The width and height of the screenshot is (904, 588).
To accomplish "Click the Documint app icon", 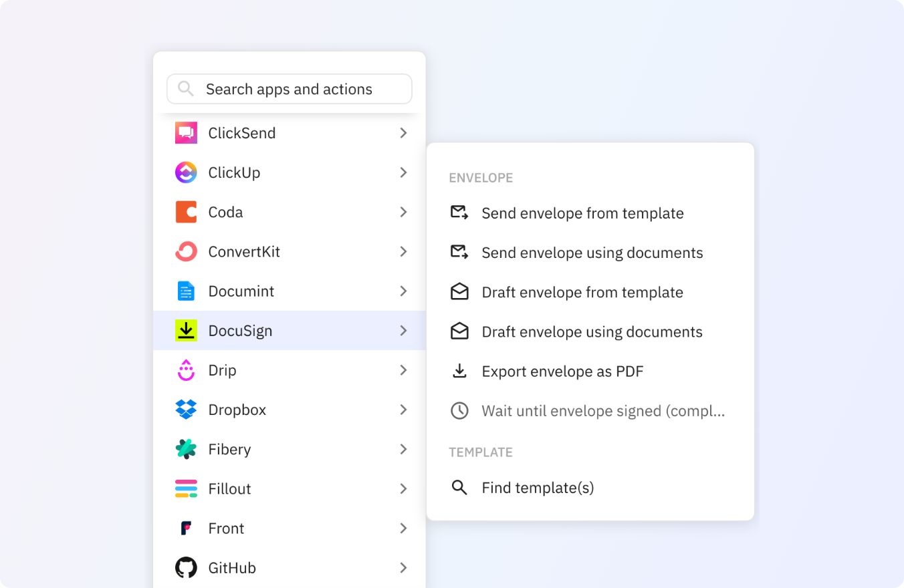I will coord(186,291).
